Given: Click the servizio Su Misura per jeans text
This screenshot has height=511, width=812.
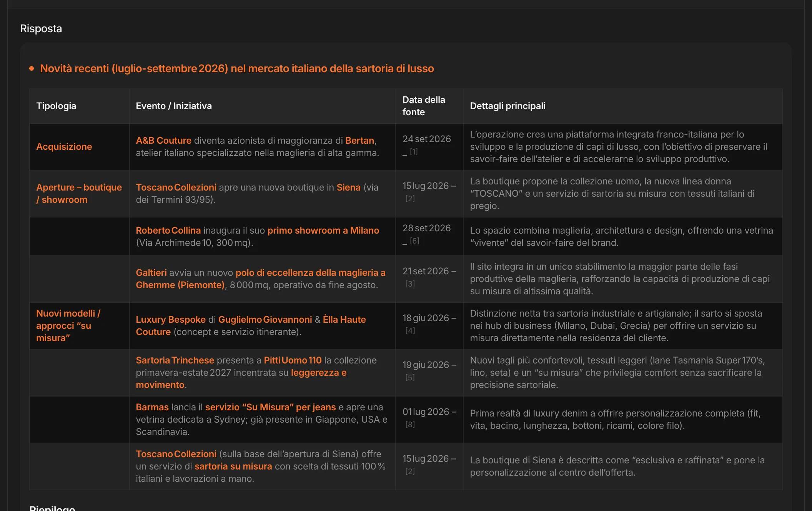Looking at the screenshot, I should pos(270,407).
